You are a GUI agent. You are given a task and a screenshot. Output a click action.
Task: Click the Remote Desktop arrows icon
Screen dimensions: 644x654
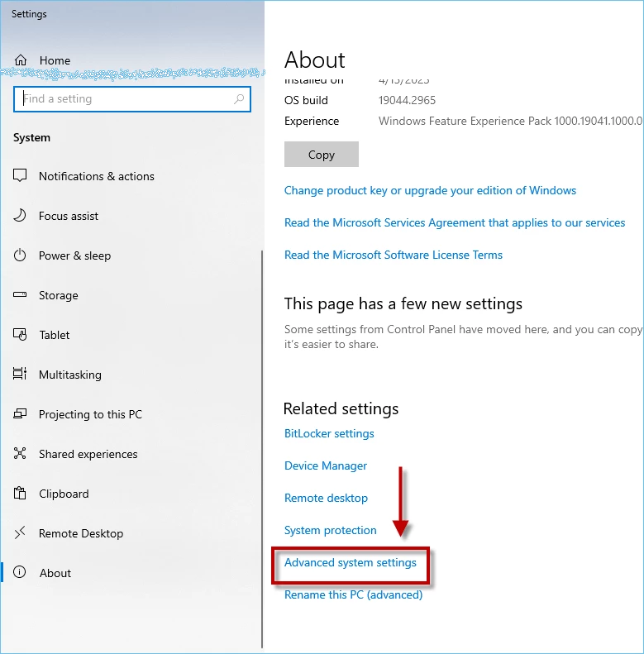[x=20, y=532]
